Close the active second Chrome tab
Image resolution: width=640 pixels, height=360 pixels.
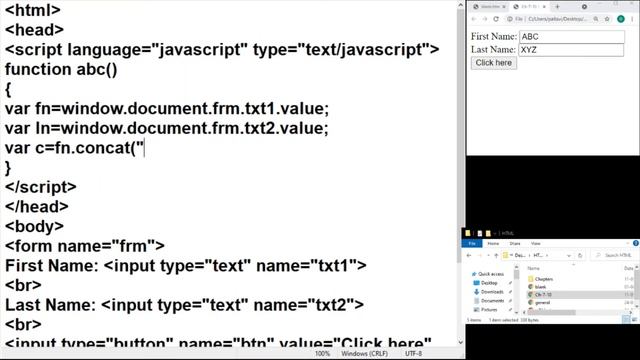point(544,7)
